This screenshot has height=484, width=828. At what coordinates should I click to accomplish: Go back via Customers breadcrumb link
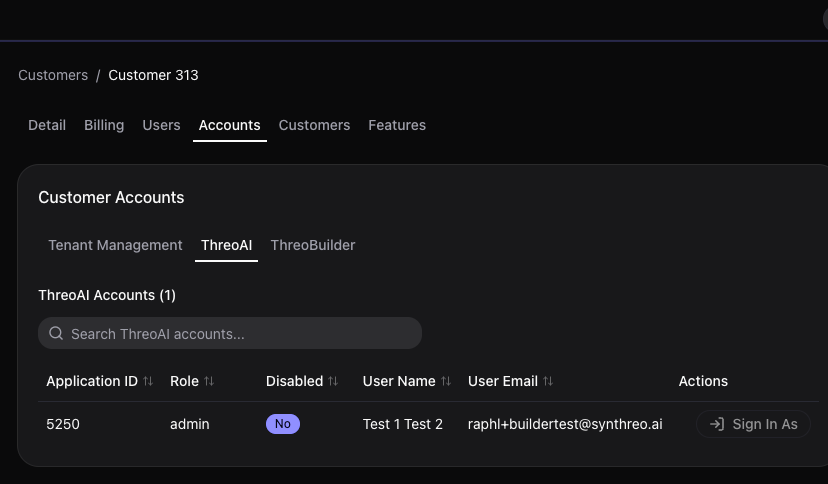[53, 75]
